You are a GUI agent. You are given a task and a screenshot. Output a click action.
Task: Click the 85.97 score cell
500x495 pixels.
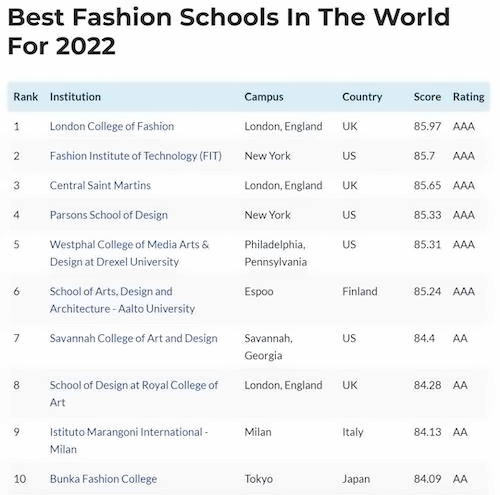(427, 126)
